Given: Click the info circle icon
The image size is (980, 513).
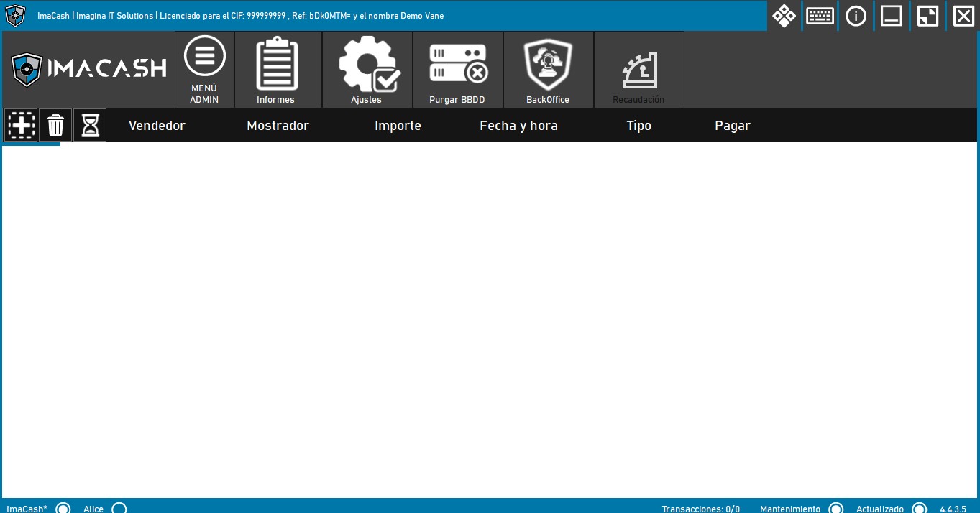Looking at the screenshot, I should [x=856, y=16].
